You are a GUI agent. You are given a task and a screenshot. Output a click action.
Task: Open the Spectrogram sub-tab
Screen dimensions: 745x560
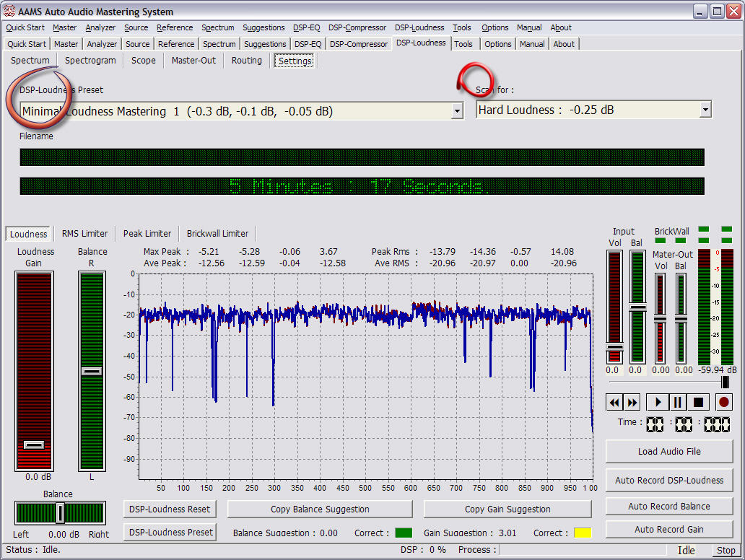pos(90,61)
